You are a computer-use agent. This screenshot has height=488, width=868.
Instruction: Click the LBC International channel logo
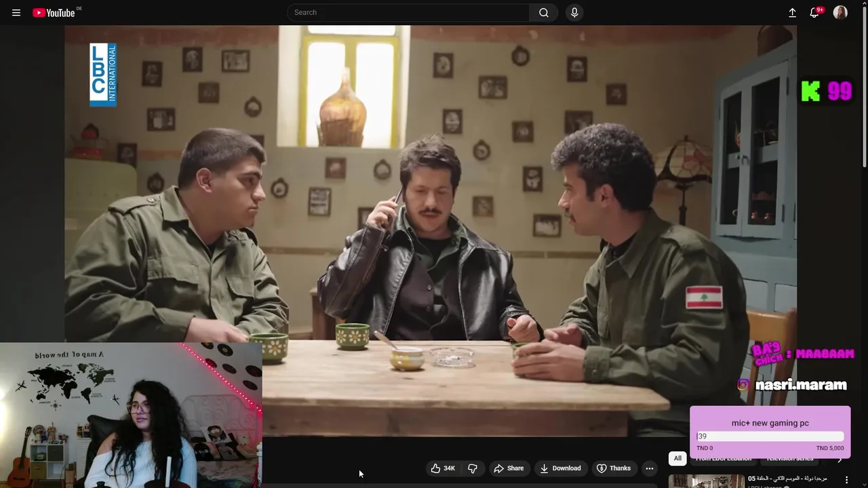103,75
